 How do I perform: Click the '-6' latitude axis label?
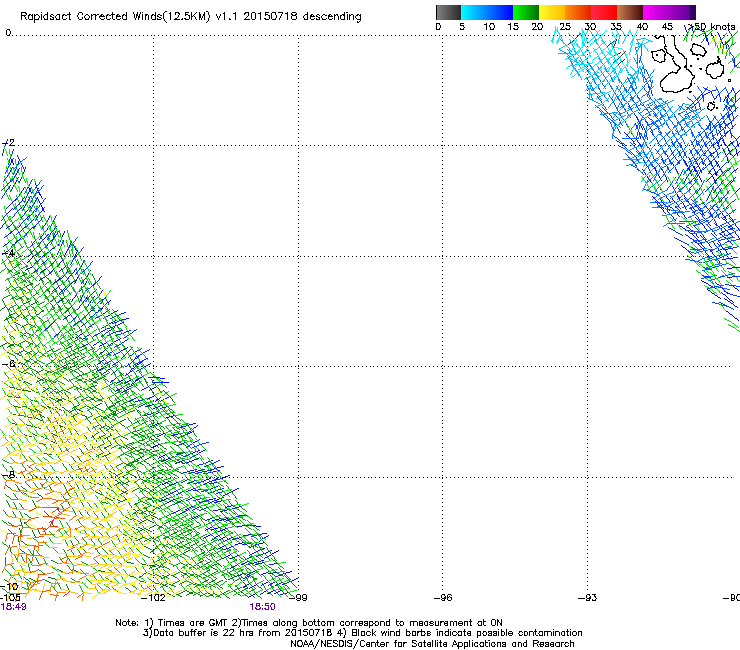coord(9,364)
